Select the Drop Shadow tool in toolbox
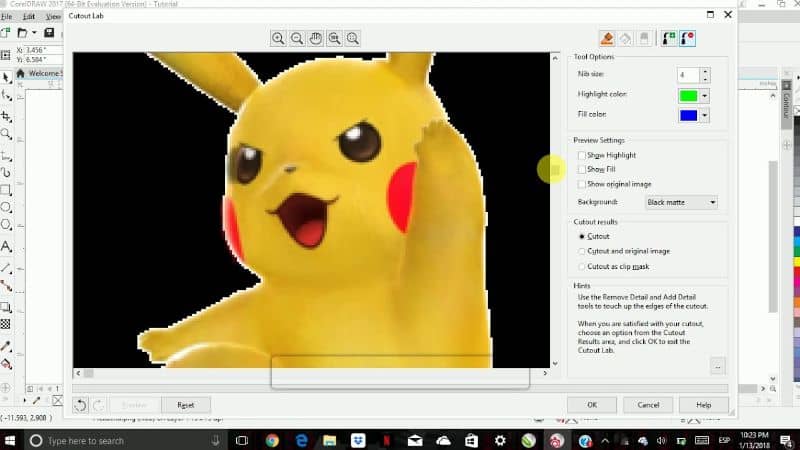 (7, 307)
